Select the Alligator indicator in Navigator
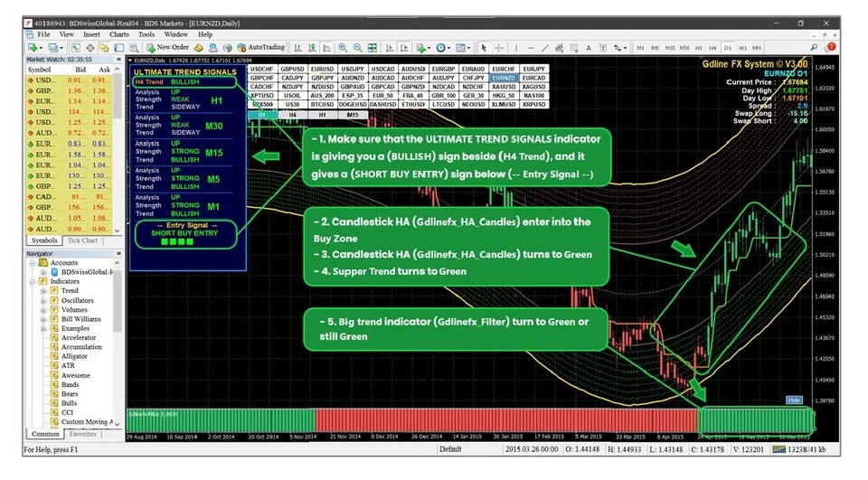The width and height of the screenshot is (868, 480). 74,356
